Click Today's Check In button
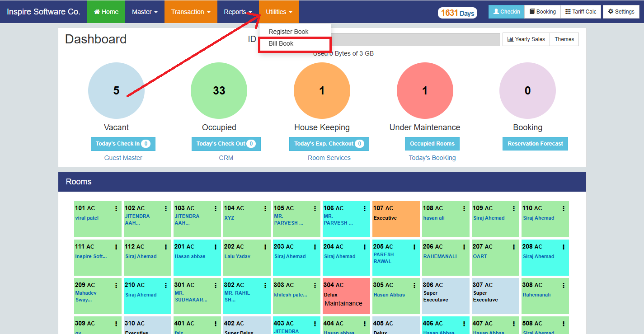The height and width of the screenshot is (334, 644). click(123, 144)
